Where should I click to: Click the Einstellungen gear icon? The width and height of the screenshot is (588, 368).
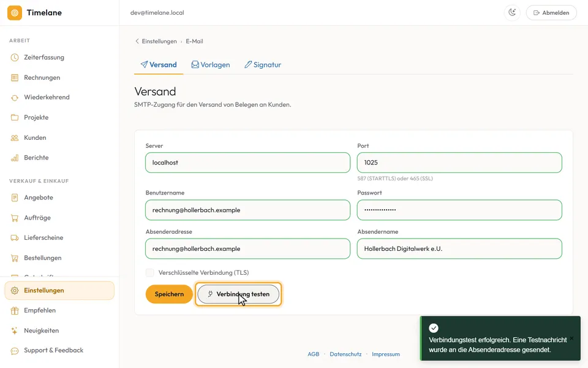(15, 291)
